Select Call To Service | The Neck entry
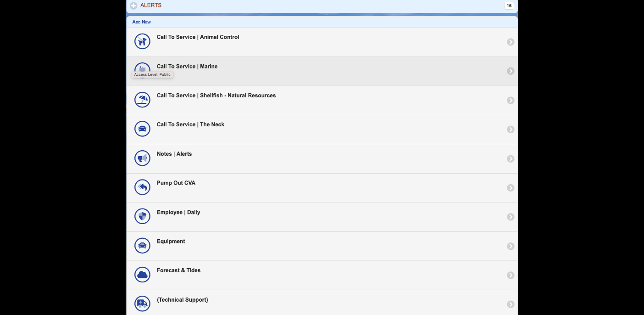Viewport: 644px width, 315px height. (190, 124)
